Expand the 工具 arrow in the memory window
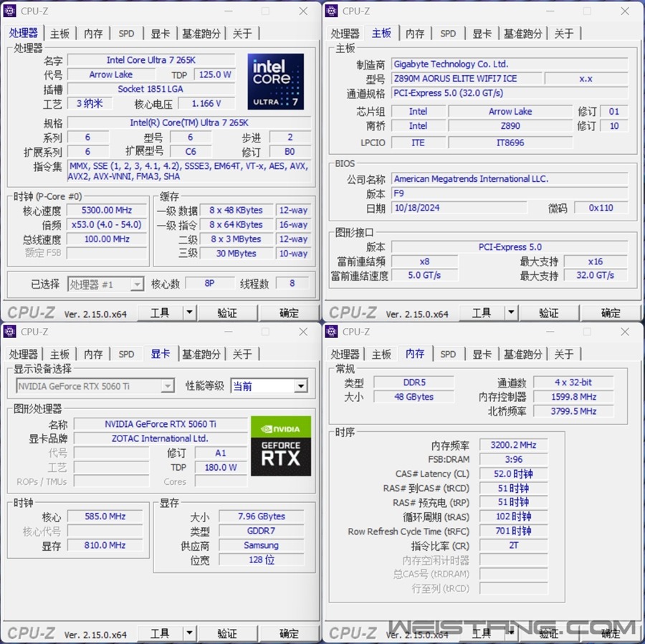645x644 pixels. [511, 633]
